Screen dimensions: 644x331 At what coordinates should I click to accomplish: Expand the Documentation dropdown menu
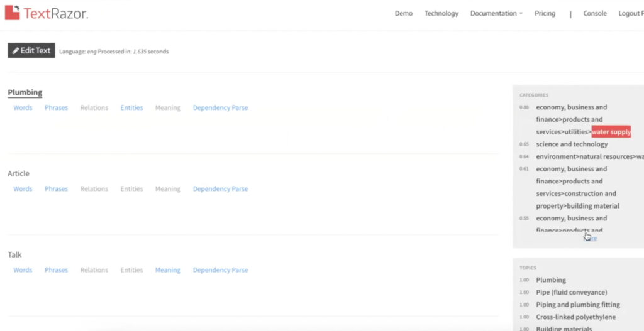tap(496, 13)
